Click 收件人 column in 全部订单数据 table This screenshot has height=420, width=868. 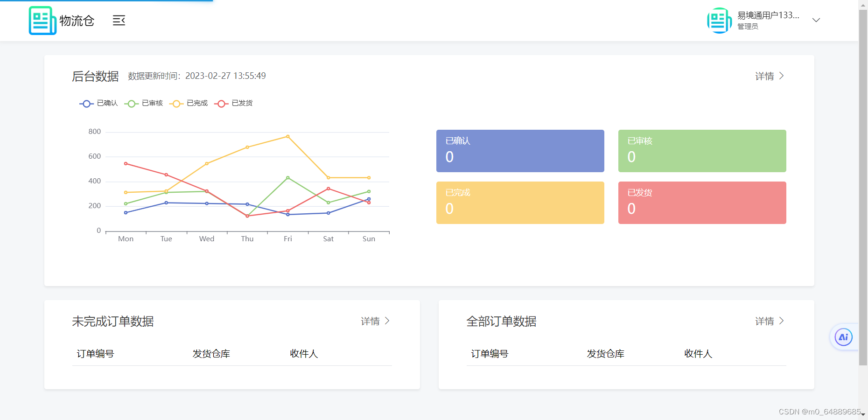(x=698, y=354)
